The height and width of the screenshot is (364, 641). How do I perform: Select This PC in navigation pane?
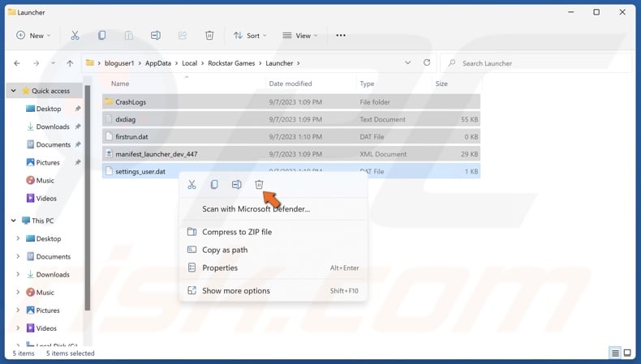point(42,221)
